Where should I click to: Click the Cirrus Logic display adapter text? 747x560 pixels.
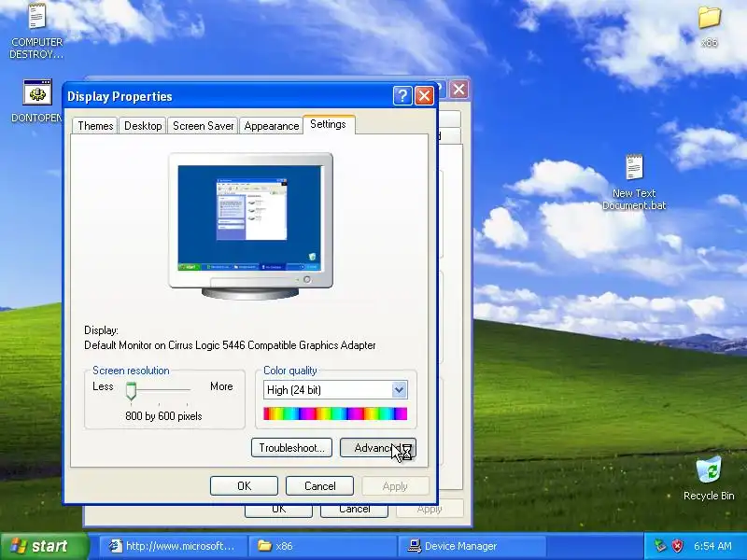pyautogui.click(x=230, y=345)
